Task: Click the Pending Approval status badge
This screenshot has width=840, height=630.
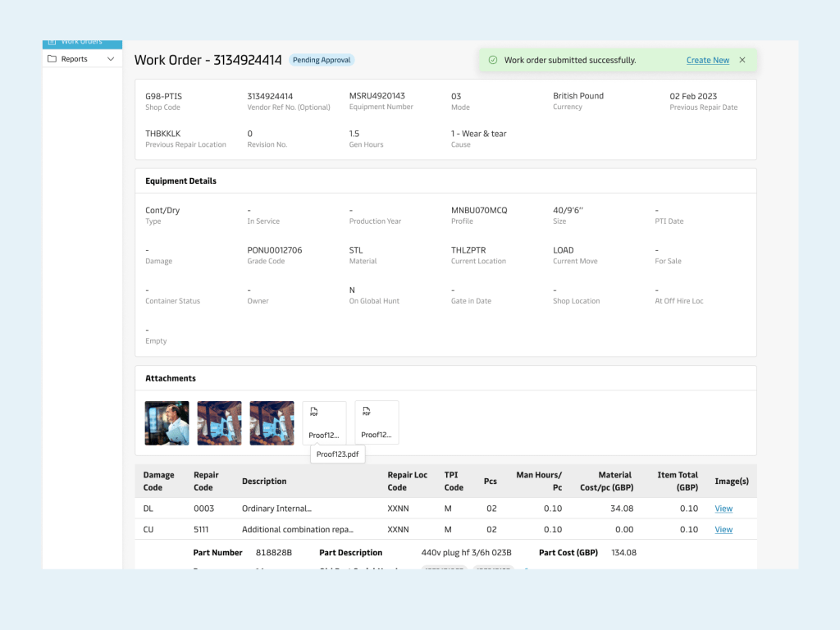Action: tap(322, 60)
